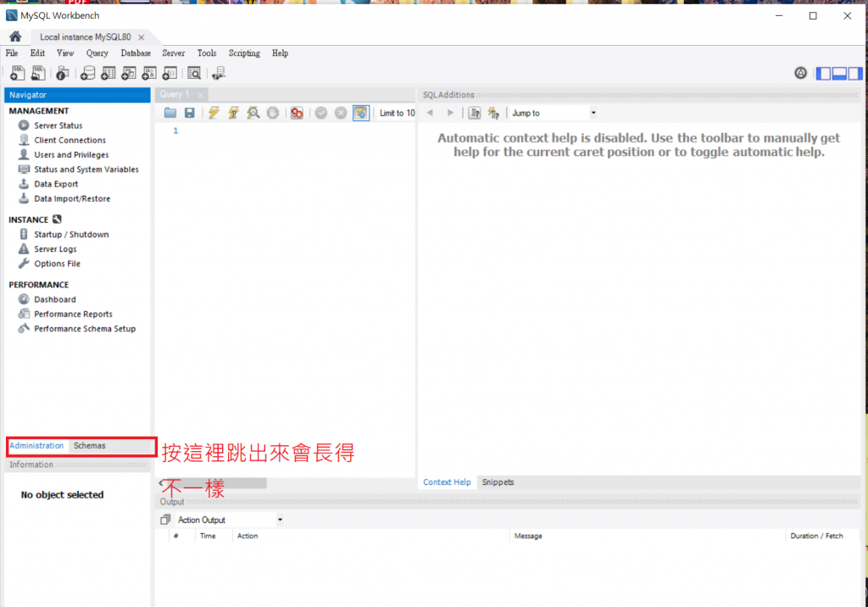The width and height of the screenshot is (868, 607).
Task: Toggle the bottom output panel visibility
Action: [x=839, y=73]
